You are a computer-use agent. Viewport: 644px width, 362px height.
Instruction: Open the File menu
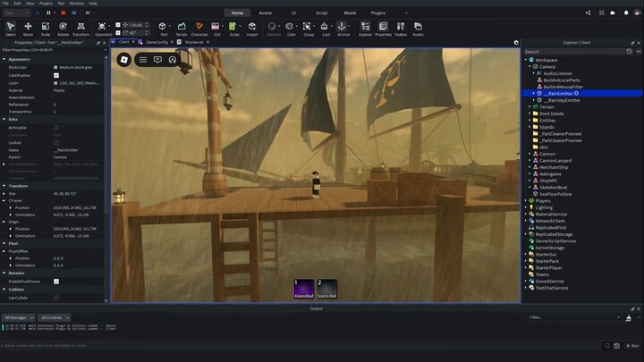click(5, 4)
